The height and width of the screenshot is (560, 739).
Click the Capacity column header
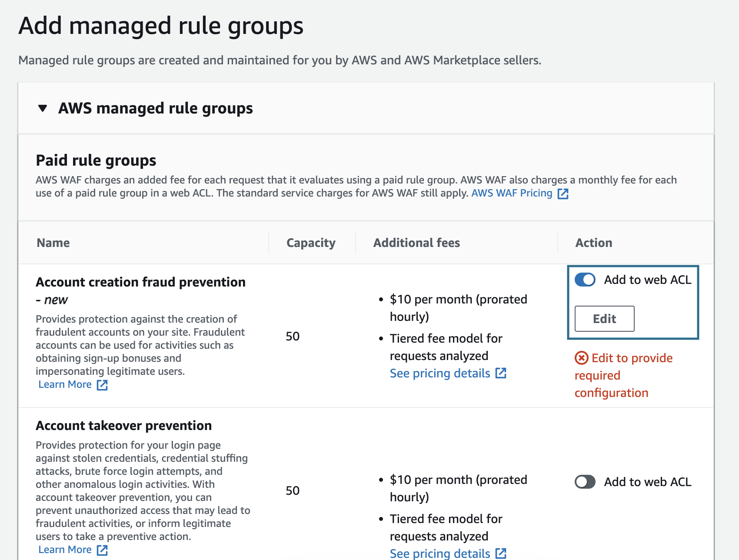(311, 243)
